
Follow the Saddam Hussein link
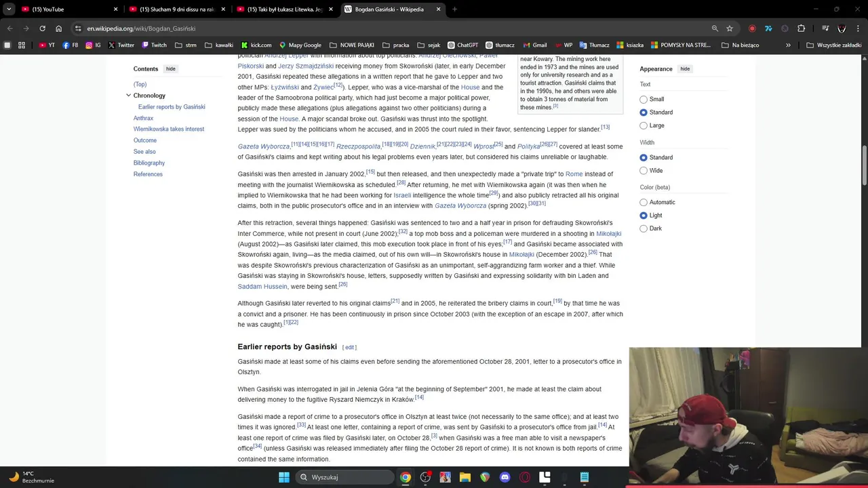tap(262, 287)
